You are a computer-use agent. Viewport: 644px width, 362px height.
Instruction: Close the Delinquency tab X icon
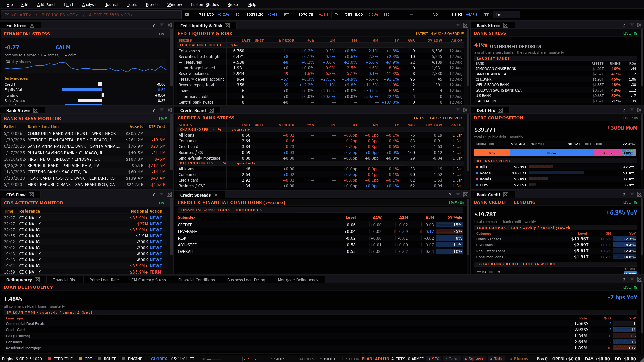[x=37, y=280]
